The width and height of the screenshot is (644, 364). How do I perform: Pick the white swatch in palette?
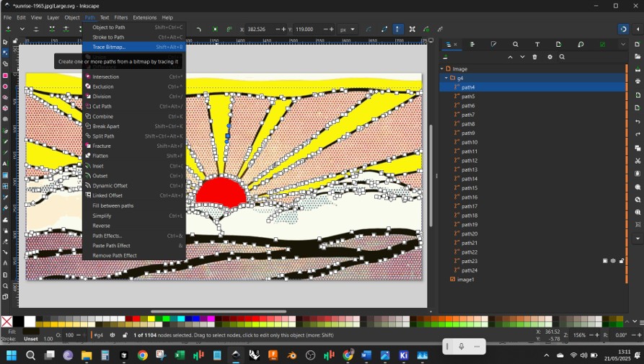(30, 321)
